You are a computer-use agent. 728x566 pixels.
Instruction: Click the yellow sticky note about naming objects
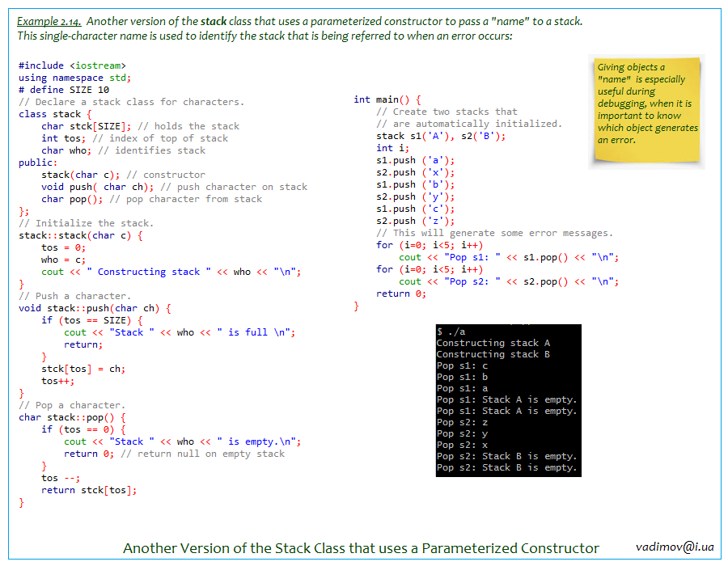click(647, 109)
